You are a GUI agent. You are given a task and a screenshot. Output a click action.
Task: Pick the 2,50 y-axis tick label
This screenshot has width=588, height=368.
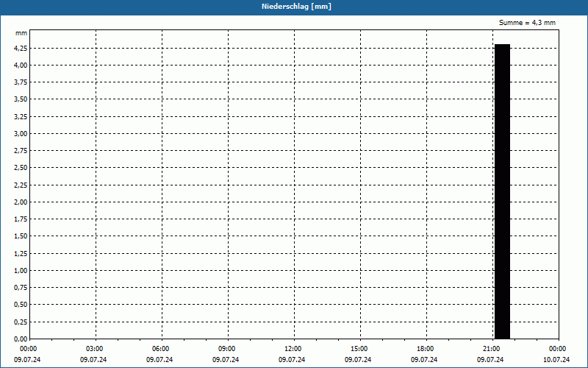coord(21,168)
